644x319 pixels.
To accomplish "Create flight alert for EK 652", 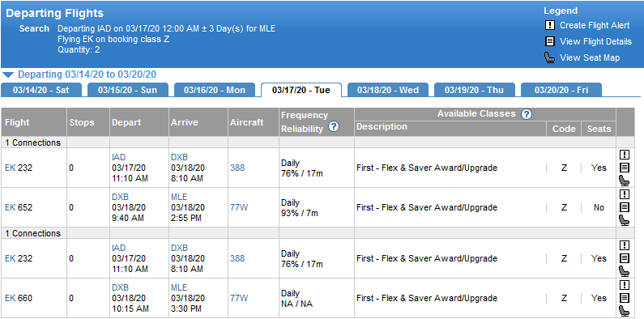I will tap(624, 194).
